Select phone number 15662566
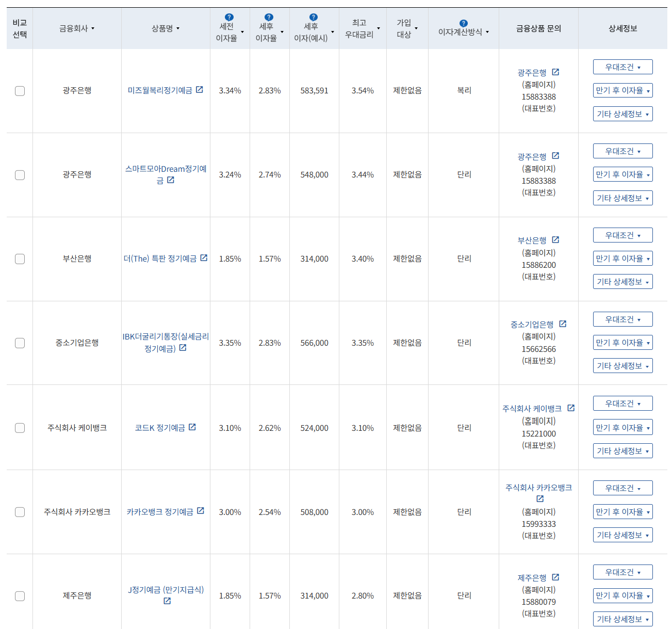This screenshot has height=629, width=672. 539,349
